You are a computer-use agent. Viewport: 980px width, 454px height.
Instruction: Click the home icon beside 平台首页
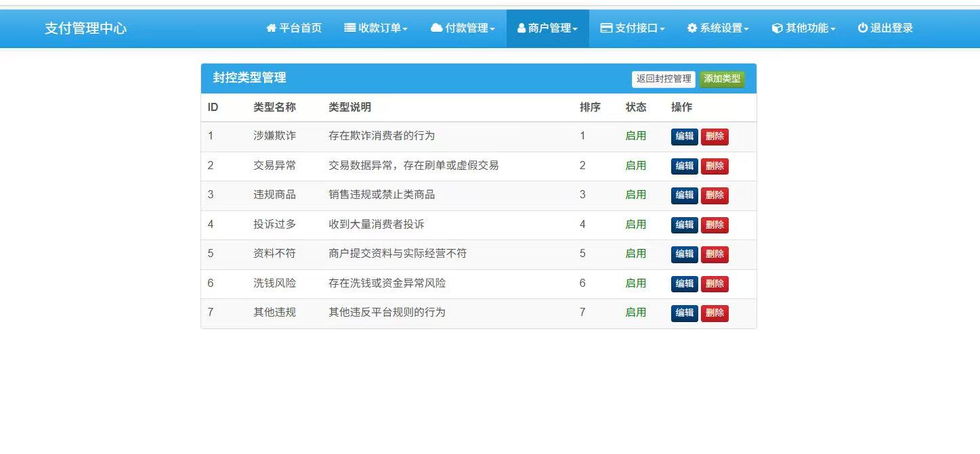click(272, 28)
